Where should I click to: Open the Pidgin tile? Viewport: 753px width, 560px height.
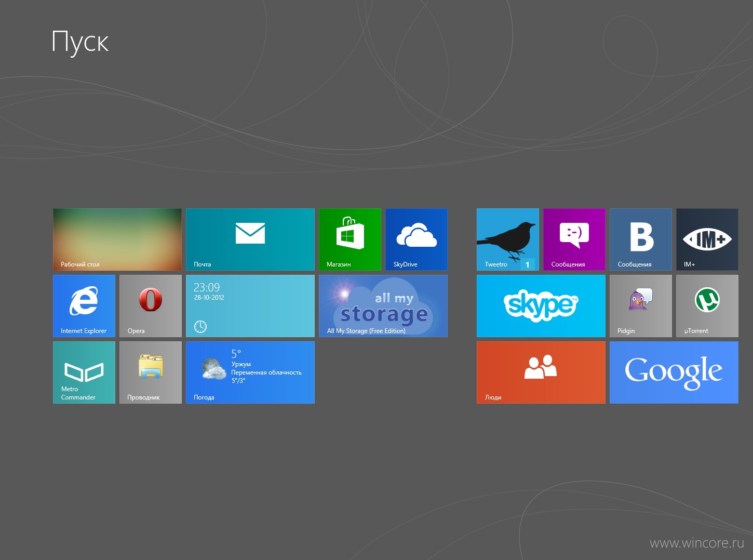tap(641, 306)
